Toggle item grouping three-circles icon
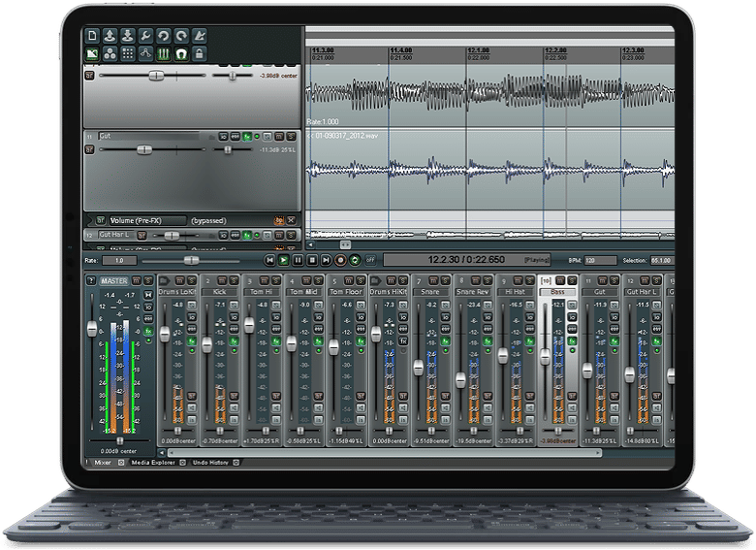 coord(110,53)
